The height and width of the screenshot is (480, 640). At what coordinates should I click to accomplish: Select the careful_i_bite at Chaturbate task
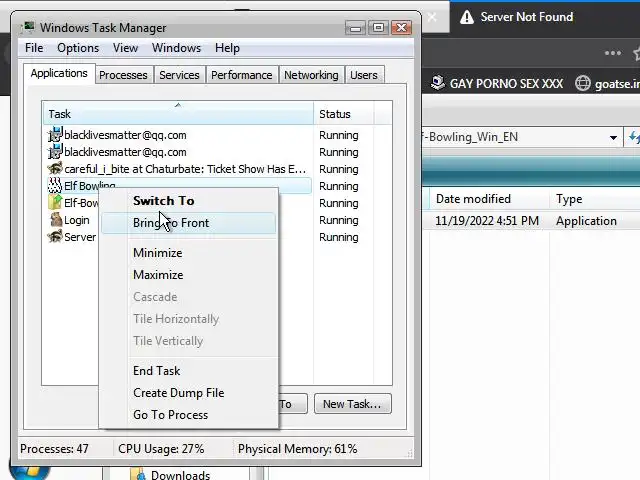pos(178,169)
